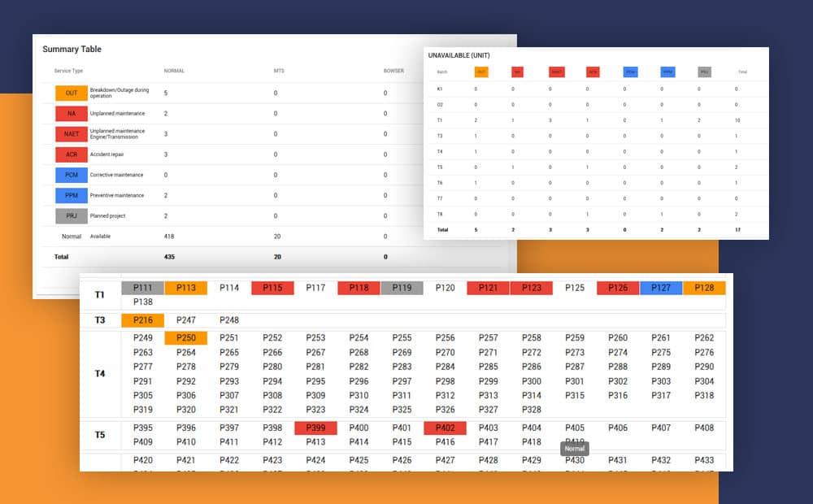Click unit P319 in T4 batch

tap(142, 410)
